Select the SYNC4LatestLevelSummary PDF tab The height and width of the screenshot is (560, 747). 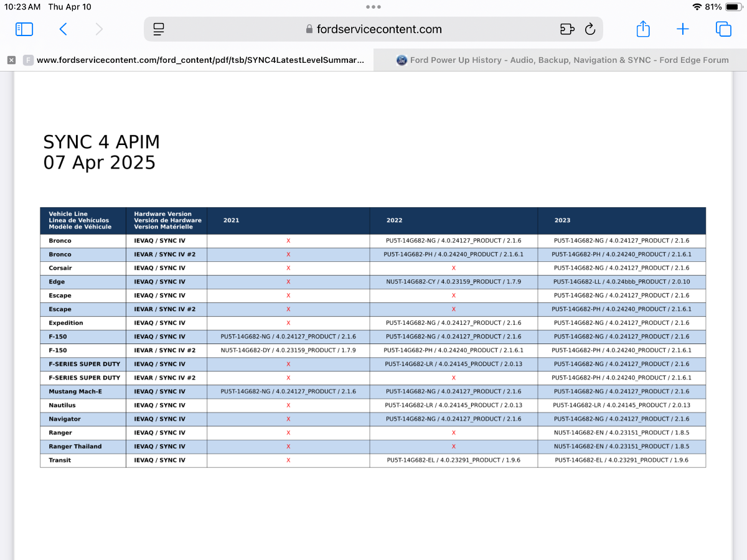coord(187,60)
